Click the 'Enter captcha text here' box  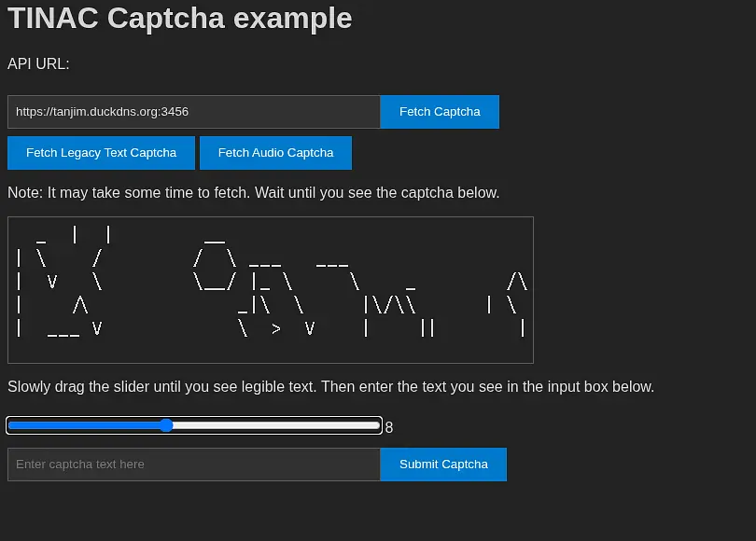(x=193, y=465)
